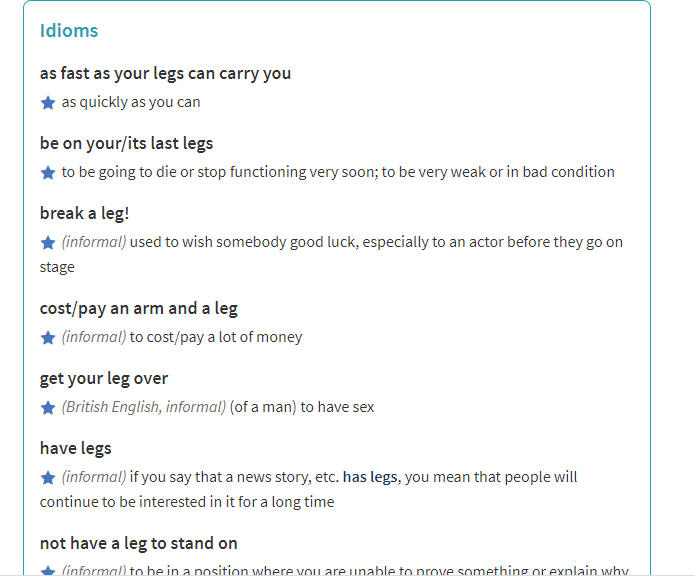Select the 'get your leg over' idiom heading
695x576 pixels.
tap(104, 378)
